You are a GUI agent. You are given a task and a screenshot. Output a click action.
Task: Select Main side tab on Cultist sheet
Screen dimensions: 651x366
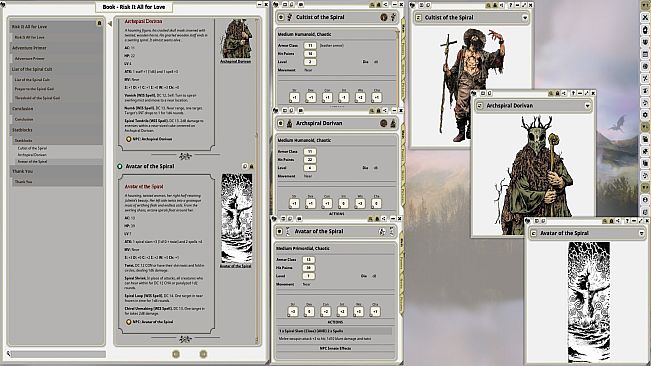pos(402,29)
